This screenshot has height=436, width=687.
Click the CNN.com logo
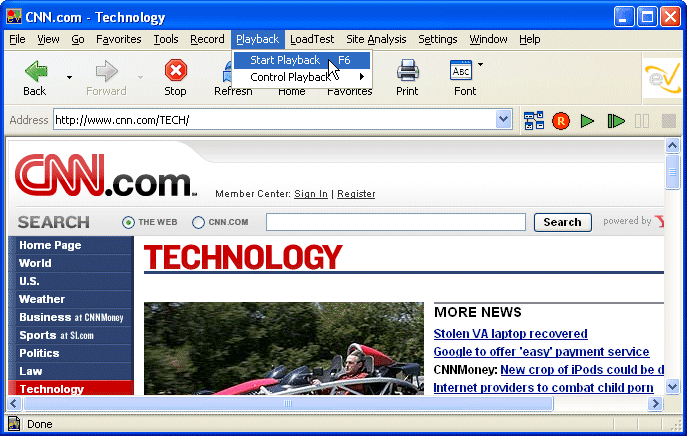[x=105, y=175]
